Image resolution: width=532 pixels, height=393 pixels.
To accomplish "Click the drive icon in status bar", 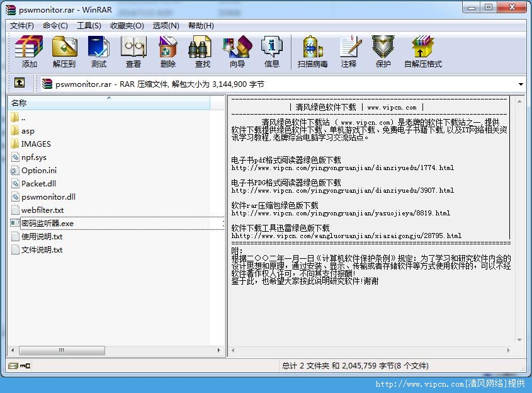I will pyautogui.click(x=13, y=365).
